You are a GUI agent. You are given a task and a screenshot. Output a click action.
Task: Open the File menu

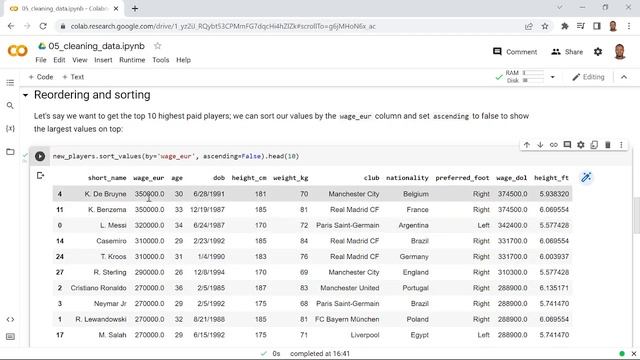(41, 60)
